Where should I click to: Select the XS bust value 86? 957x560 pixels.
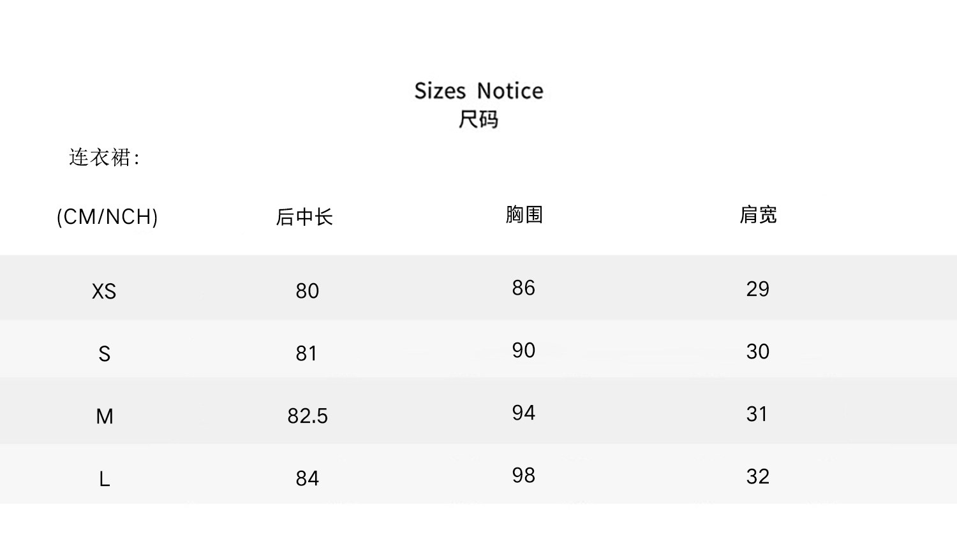[523, 288]
